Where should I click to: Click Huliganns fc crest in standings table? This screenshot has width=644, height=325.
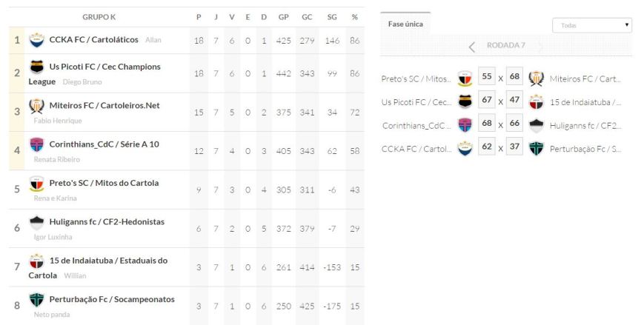coord(36,222)
